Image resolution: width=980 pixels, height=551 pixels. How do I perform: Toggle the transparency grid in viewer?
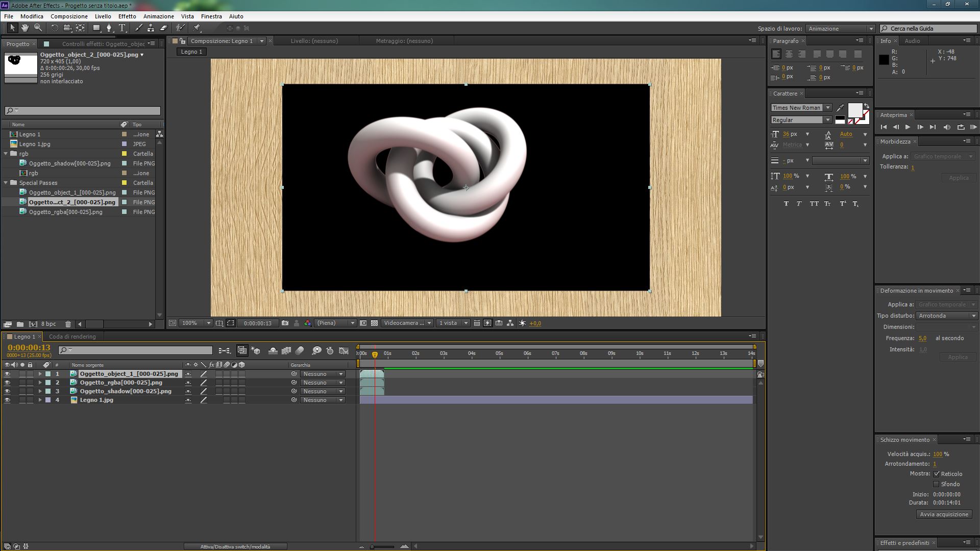[374, 323]
